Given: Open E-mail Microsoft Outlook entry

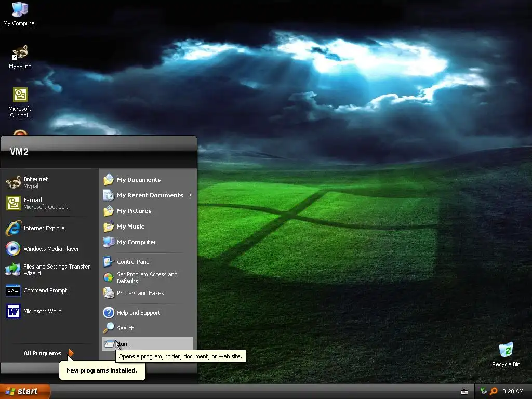Looking at the screenshot, I should 49,203.
